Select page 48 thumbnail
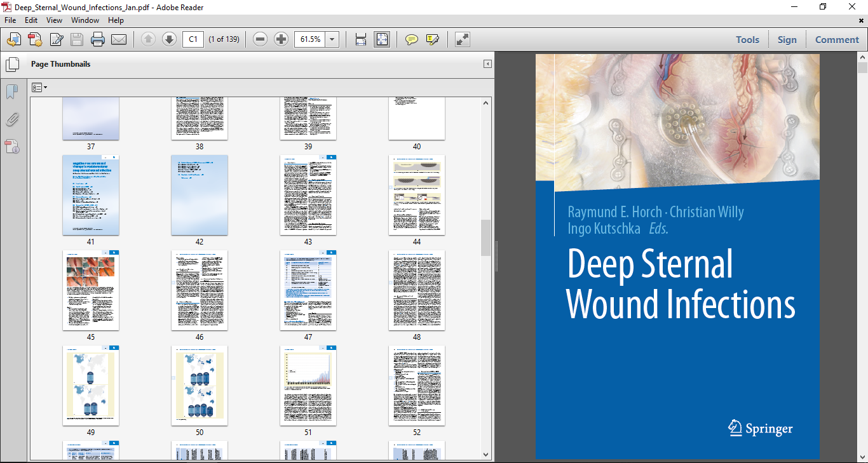This screenshot has height=463, width=868. tap(417, 290)
